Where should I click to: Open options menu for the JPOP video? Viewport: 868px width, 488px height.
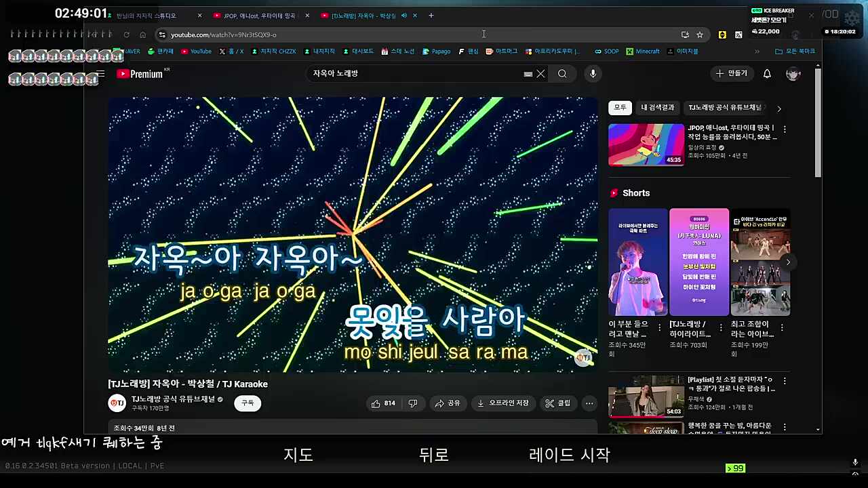point(785,129)
